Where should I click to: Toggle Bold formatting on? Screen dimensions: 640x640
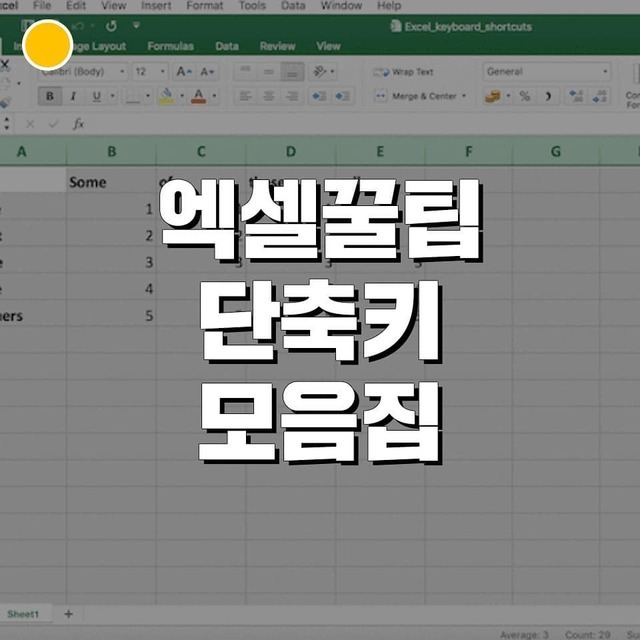[x=49, y=97]
